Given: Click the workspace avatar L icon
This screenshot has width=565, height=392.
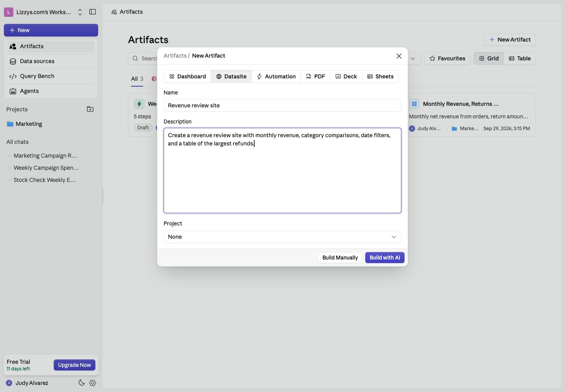Looking at the screenshot, I should point(9,12).
